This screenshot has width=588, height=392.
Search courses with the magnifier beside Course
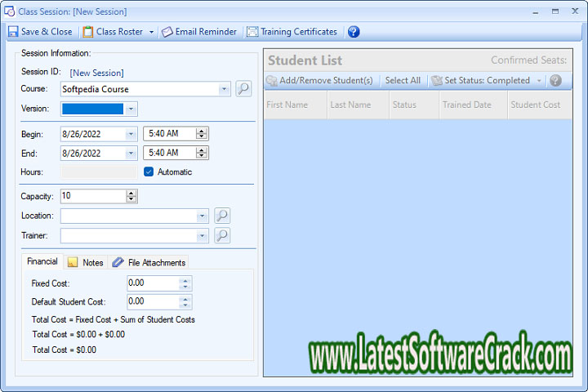[x=243, y=89]
